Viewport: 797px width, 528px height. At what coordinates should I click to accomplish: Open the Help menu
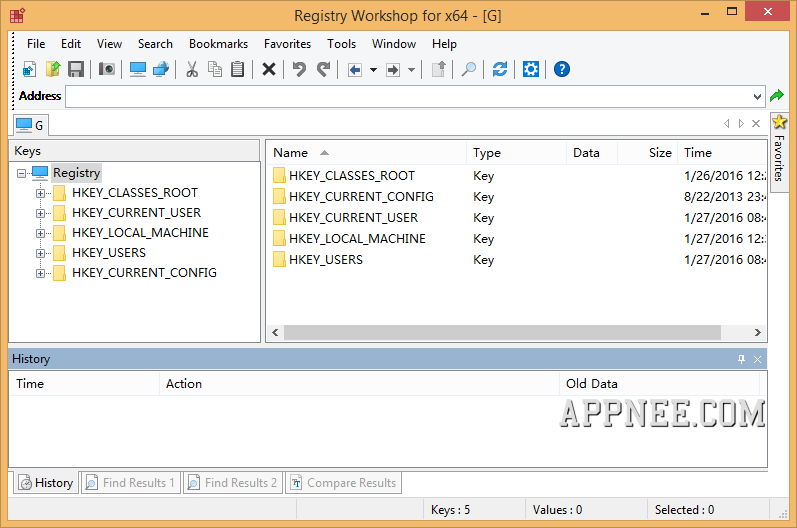444,44
